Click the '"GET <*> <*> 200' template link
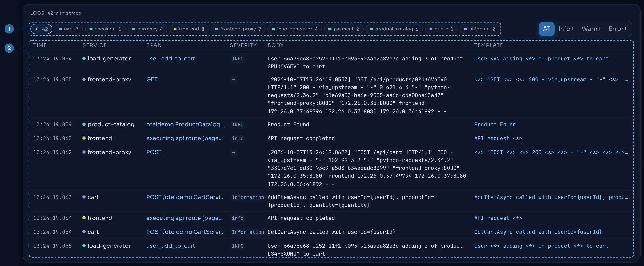The height and width of the screenshot is (266, 644). pyautogui.click(x=551, y=79)
